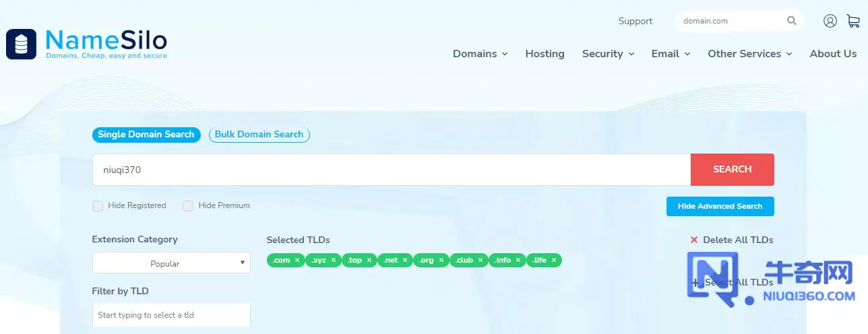Switch to Bulk Domain Search tab
This screenshot has height=334, width=868.
pos(259,135)
